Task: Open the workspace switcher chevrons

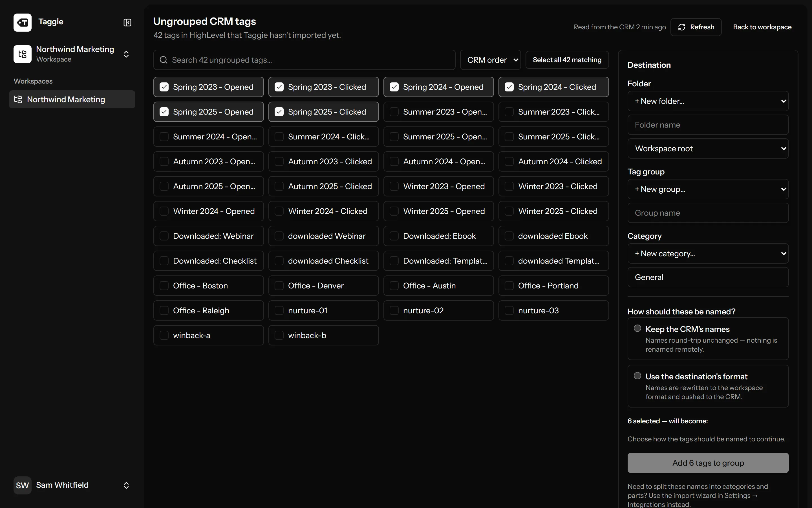Action: pyautogui.click(x=127, y=54)
